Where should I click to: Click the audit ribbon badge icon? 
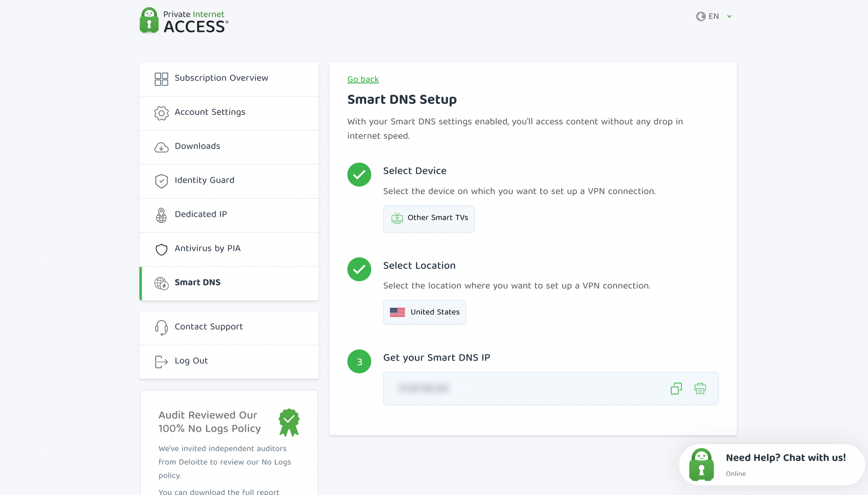pos(289,422)
